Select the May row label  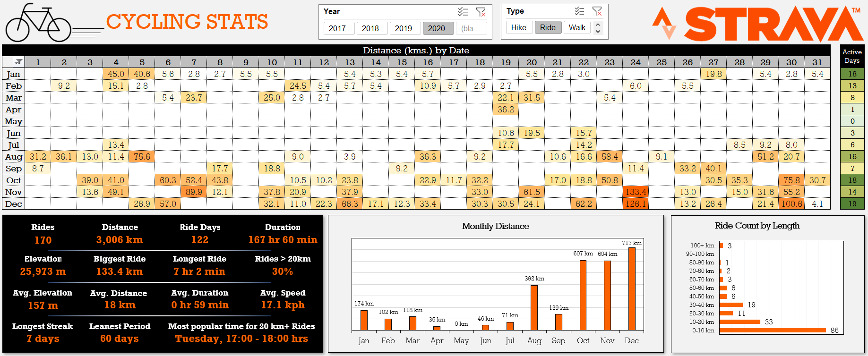pos(14,121)
